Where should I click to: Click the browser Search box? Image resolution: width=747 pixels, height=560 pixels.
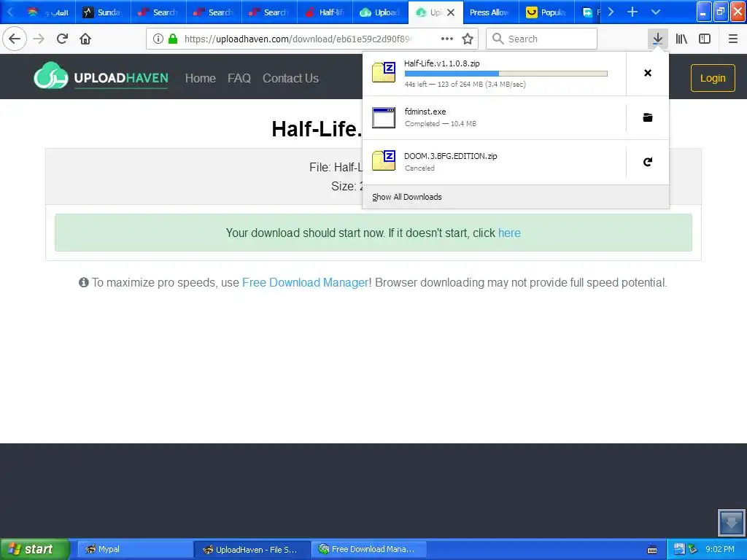(542, 39)
